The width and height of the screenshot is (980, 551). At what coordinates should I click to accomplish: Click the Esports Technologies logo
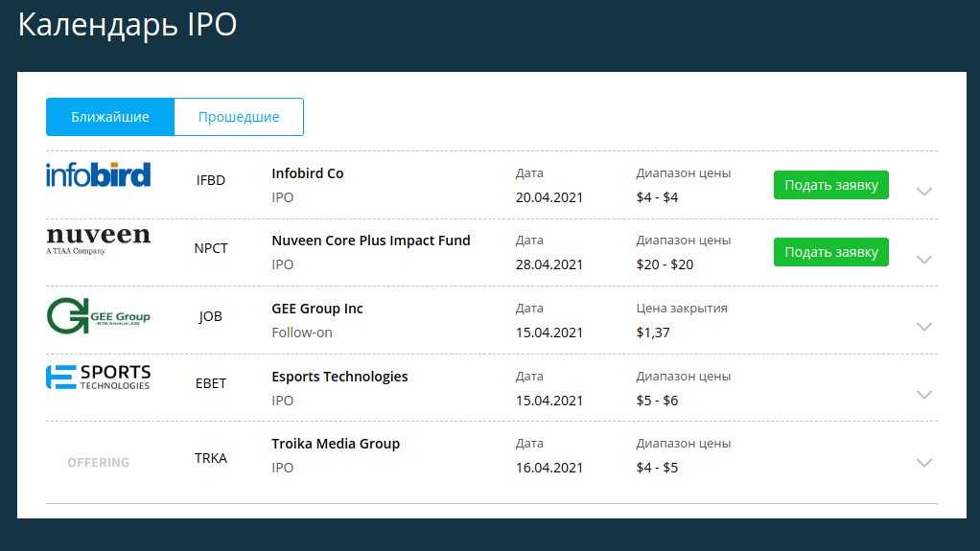[98, 377]
